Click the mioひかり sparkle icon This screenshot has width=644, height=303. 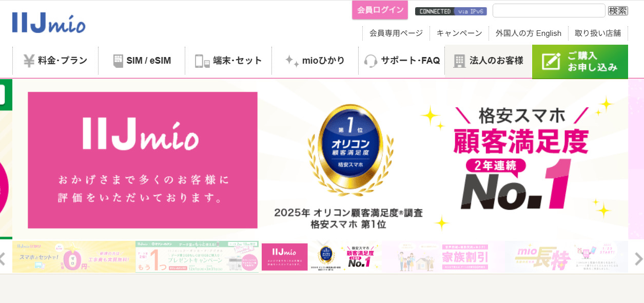tap(292, 61)
